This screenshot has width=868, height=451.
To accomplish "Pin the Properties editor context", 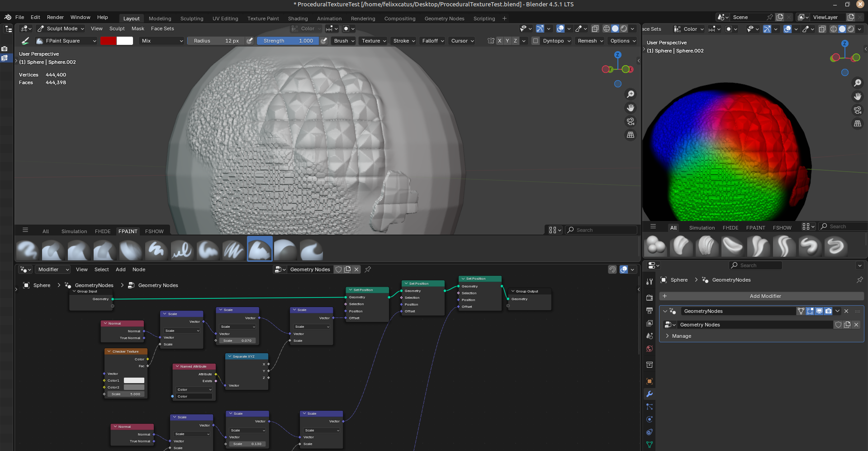I will [x=859, y=280].
